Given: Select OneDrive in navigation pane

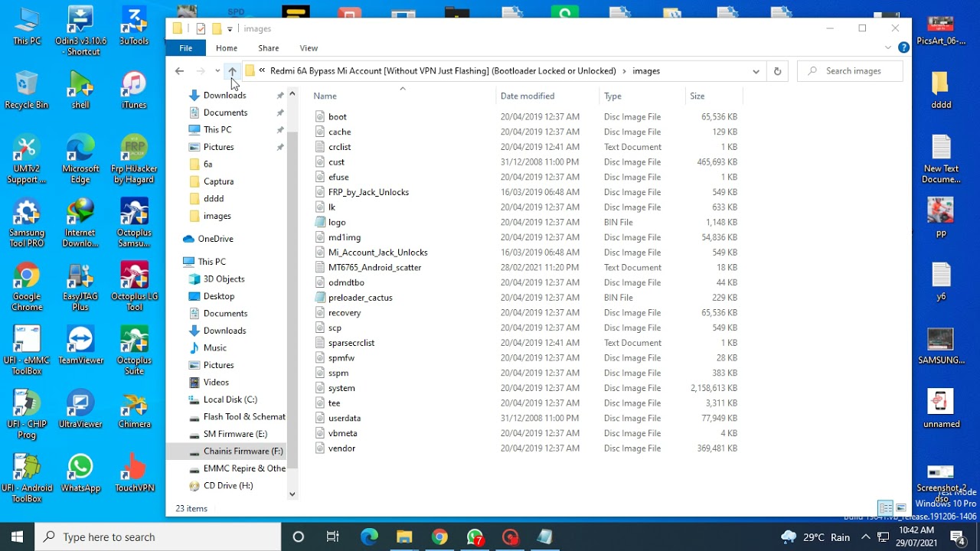Looking at the screenshot, I should 215,239.
